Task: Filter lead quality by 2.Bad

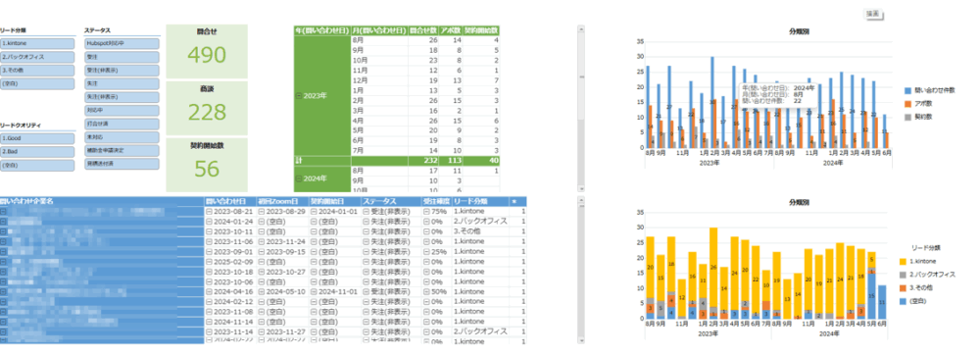Action: point(37,151)
